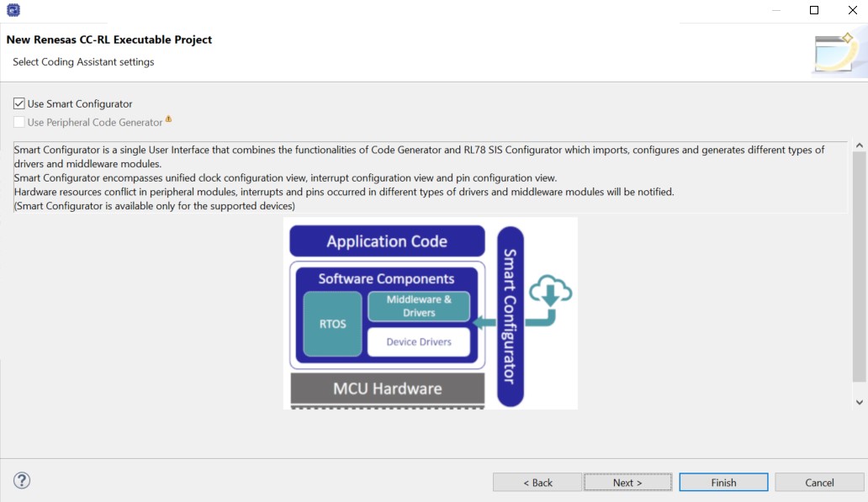Image resolution: width=868 pixels, height=502 pixels.
Task: Open the help question mark icon
Action: [x=22, y=480]
